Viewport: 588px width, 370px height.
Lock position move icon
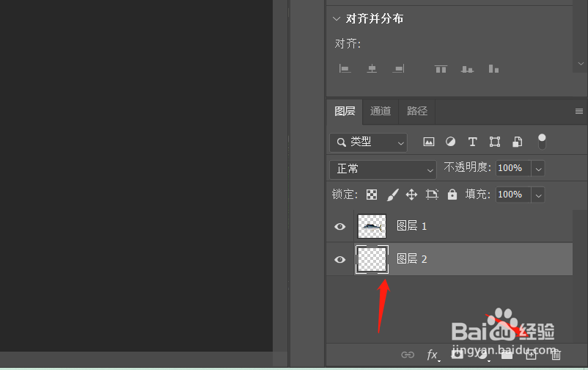tap(411, 195)
